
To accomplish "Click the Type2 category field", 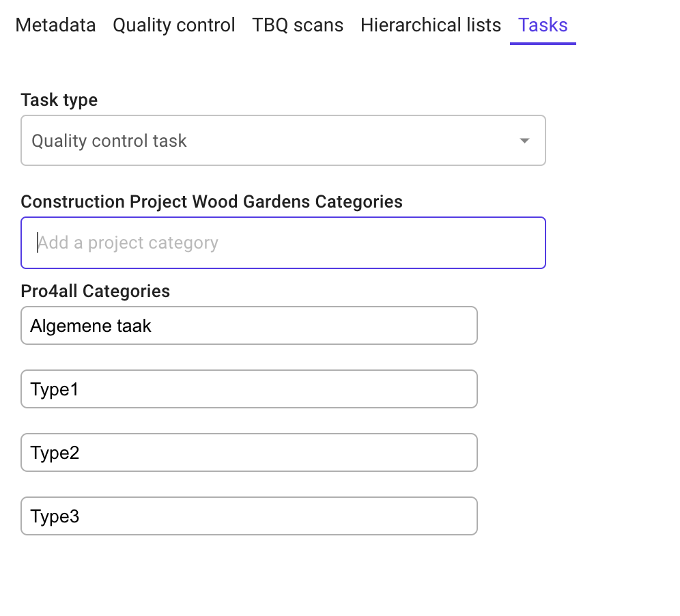I will click(x=249, y=453).
